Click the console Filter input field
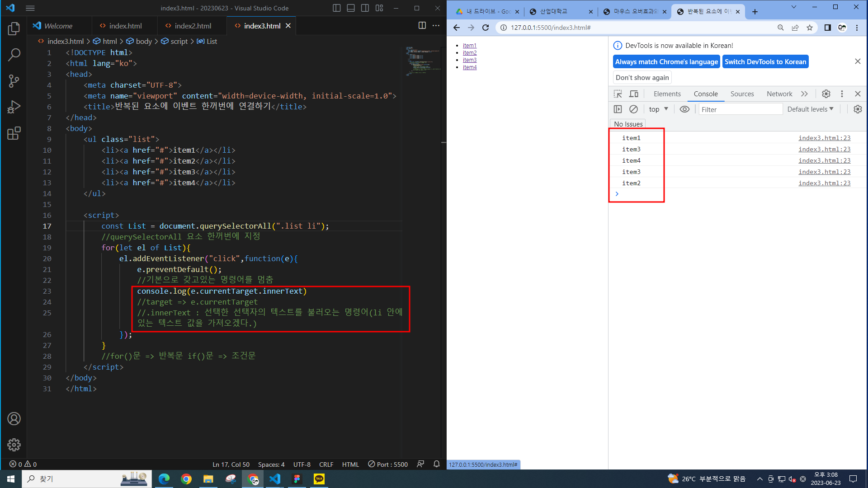The image size is (868, 488). point(740,109)
